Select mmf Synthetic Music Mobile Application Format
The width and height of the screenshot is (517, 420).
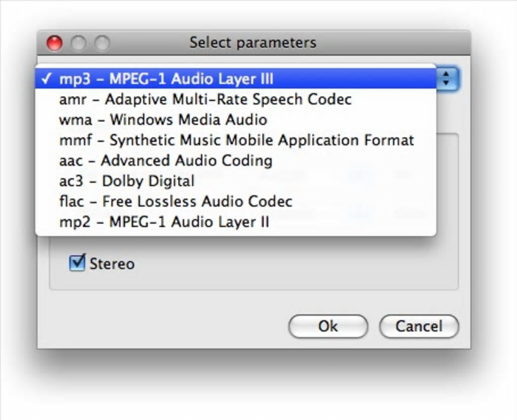click(x=236, y=140)
